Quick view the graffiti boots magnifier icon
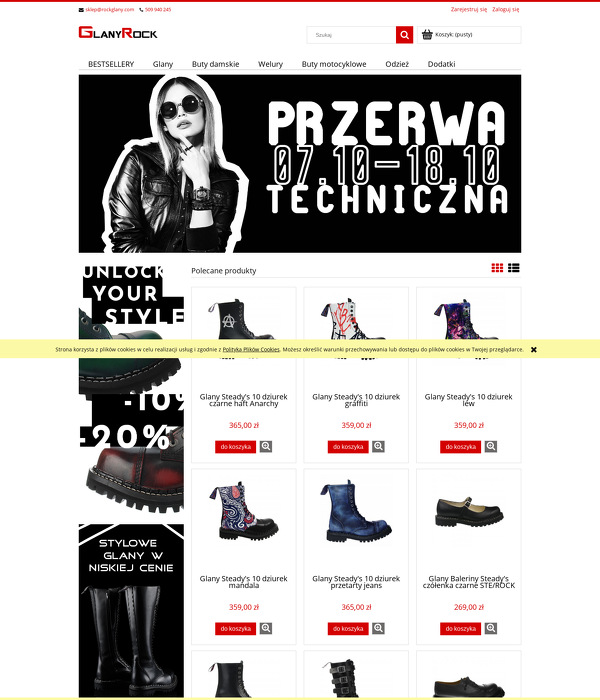 click(379, 446)
